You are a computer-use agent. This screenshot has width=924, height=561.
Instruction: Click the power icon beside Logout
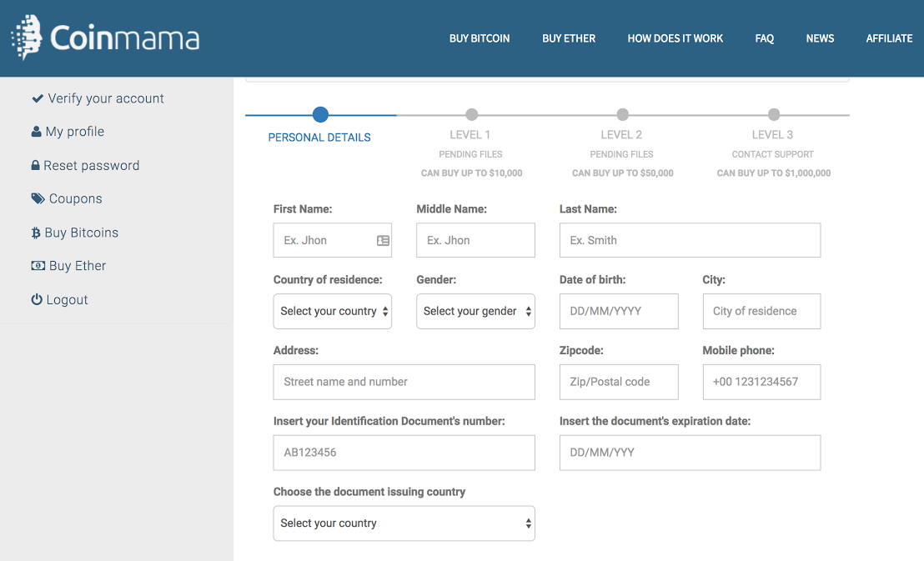point(37,300)
